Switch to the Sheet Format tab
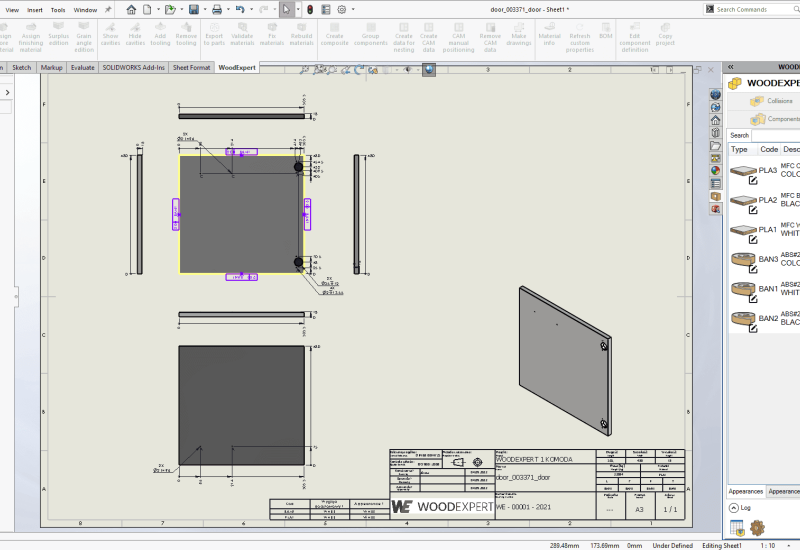The width and height of the screenshot is (800, 550). click(191, 67)
